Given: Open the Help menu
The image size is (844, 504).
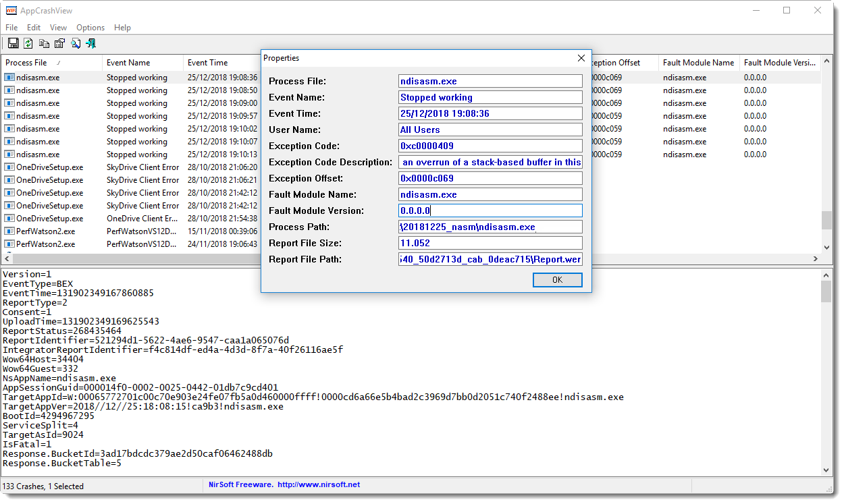Looking at the screenshot, I should (122, 28).
